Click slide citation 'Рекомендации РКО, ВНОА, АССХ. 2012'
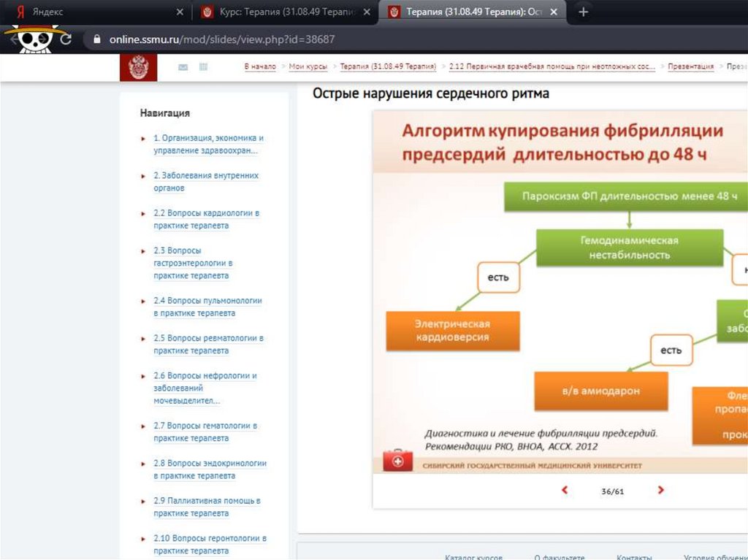Viewport: 748px width, 560px height. click(x=511, y=447)
